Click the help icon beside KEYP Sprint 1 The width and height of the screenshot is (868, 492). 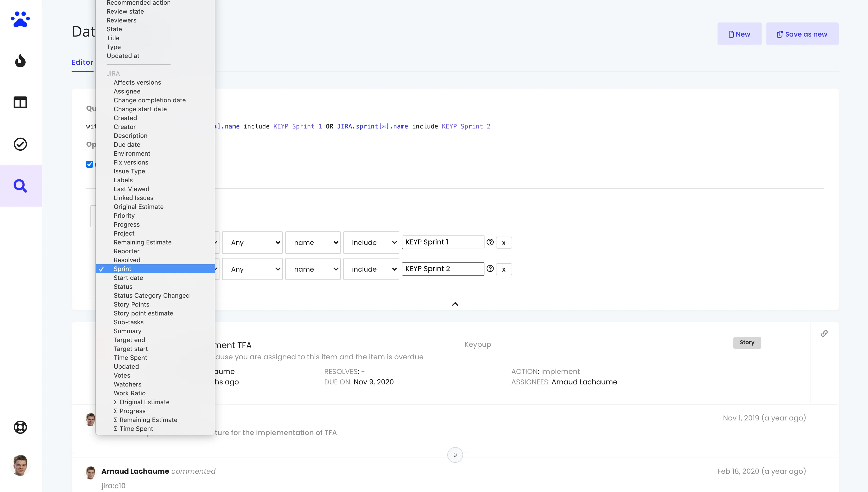[x=490, y=242]
